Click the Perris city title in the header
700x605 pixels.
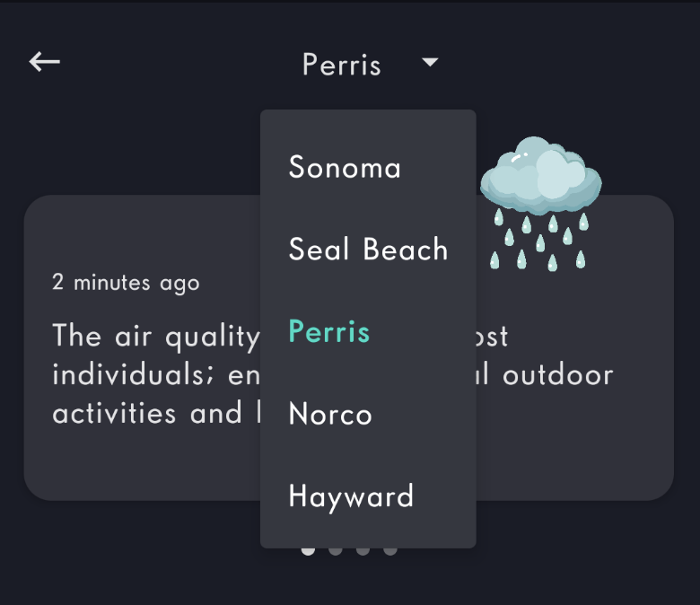342,65
